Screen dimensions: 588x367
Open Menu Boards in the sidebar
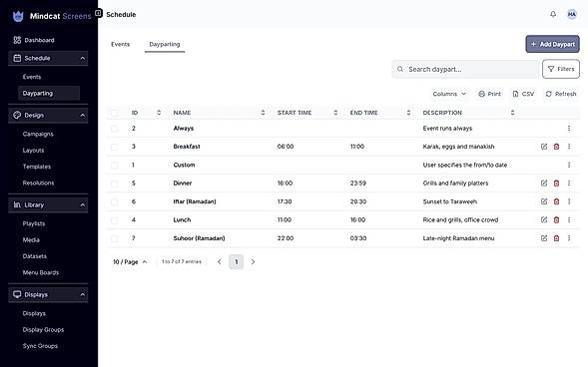point(41,272)
